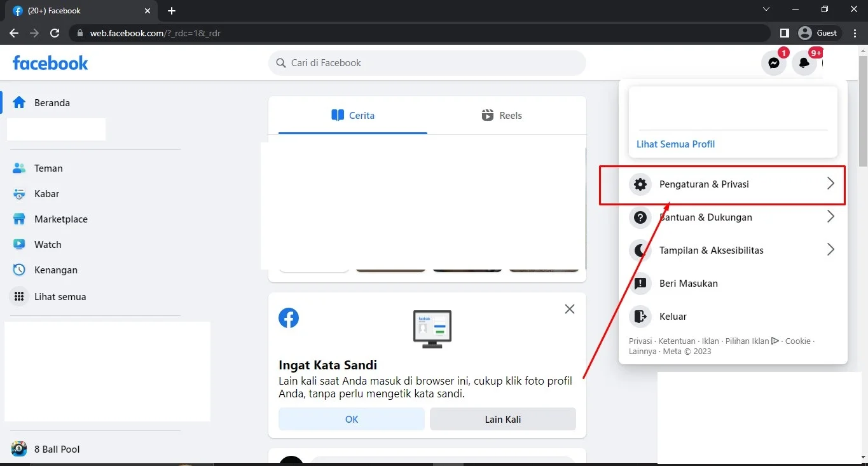Image resolution: width=868 pixels, height=466 pixels.
Task: Dismiss the Ingat Kata Sandi card
Action: [x=570, y=309]
